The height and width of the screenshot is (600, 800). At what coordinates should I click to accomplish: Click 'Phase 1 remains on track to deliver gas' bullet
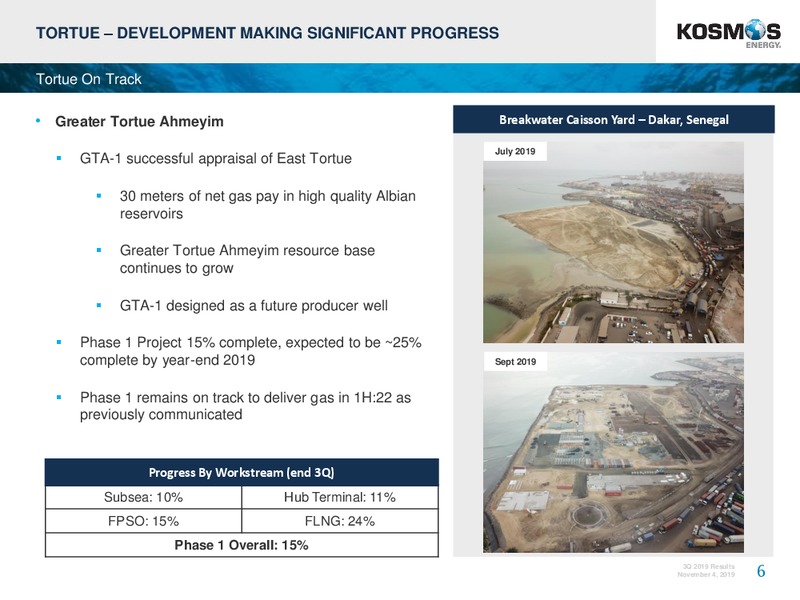(245, 406)
